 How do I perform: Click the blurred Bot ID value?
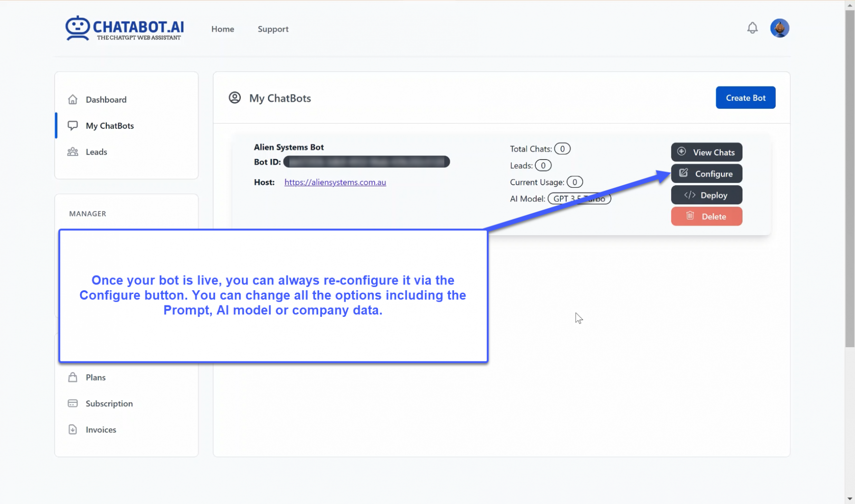(x=366, y=162)
